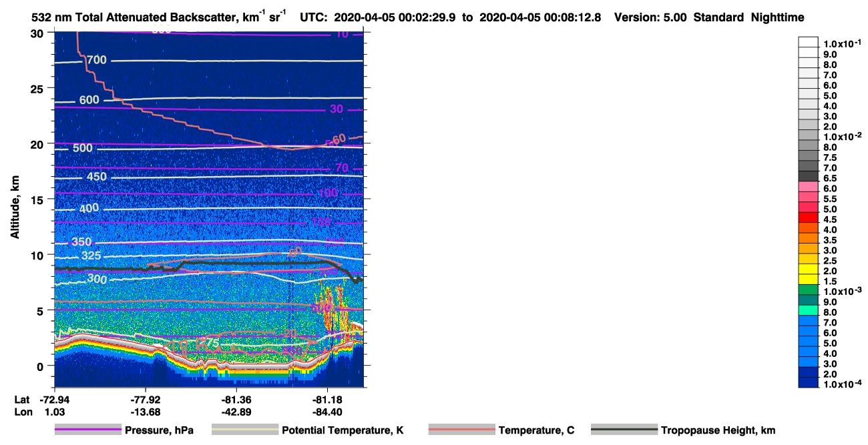Click the colorbar label '2.5'
The height and width of the screenshot is (445, 868).
point(830,260)
